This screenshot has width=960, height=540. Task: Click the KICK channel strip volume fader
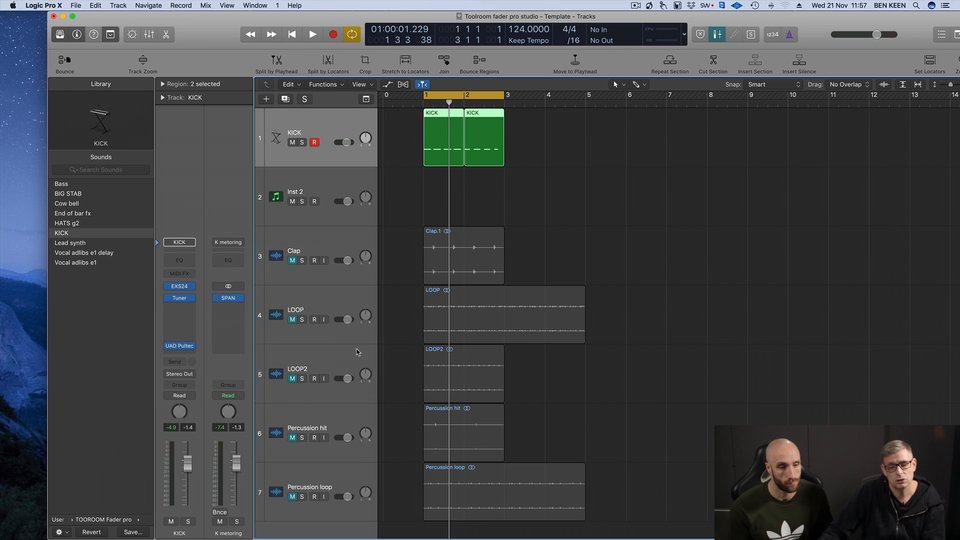(187, 463)
